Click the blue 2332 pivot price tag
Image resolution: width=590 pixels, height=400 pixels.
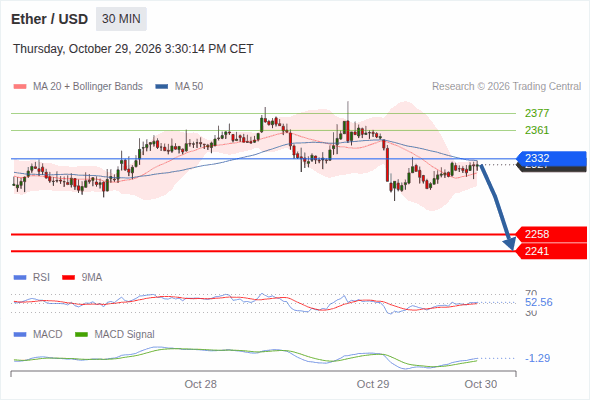point(551,158)
